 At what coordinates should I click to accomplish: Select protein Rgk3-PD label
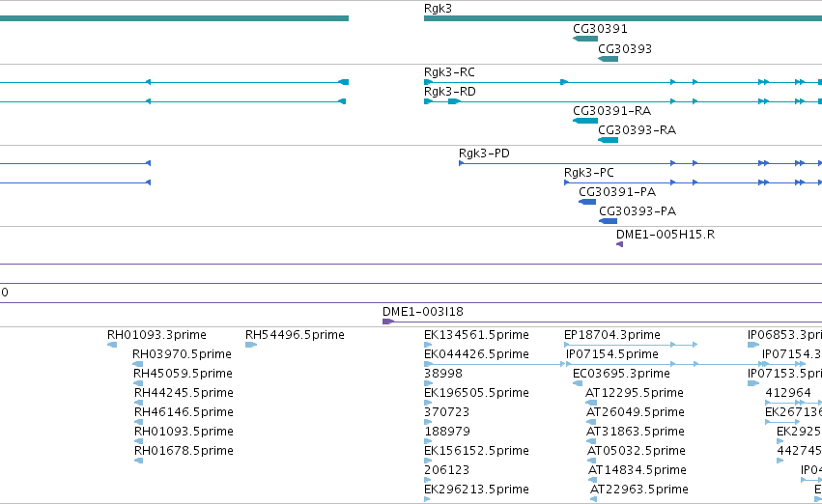tap(484, 154)
